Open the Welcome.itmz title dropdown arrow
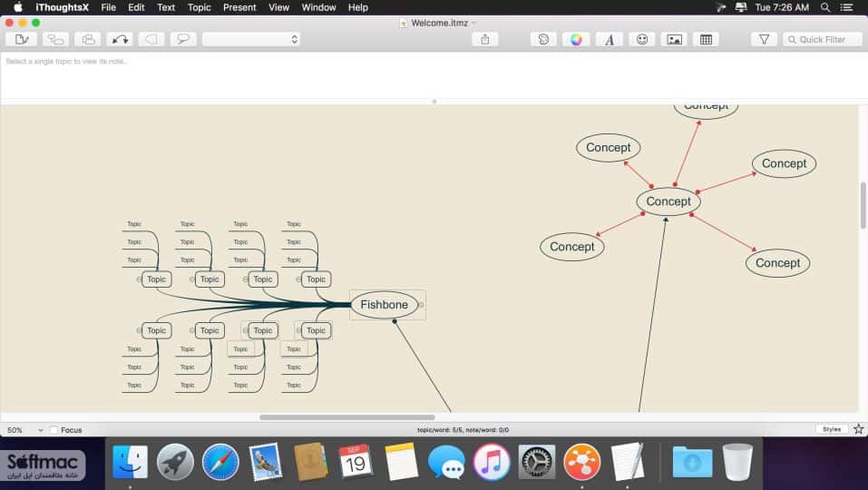This screenshot has height=490, width=868. click(473, 23)
